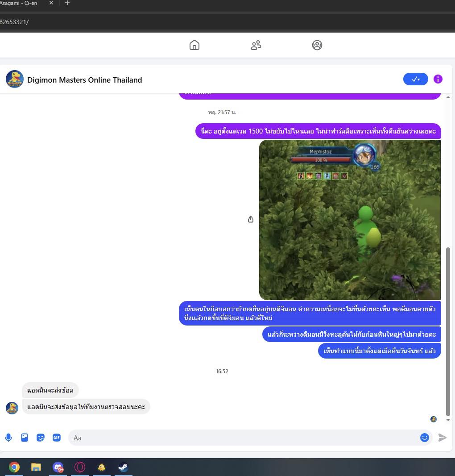Screen dimensions: 455x476
Task: Expand the blue checkmark dropdown button
Action: (x=415, y=79)
